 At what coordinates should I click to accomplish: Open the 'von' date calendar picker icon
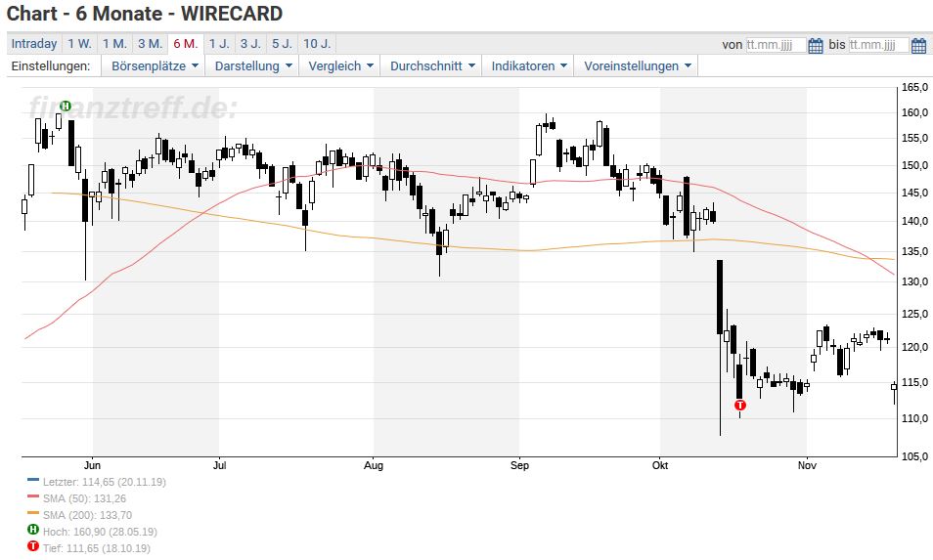click(x=816, y=45)
